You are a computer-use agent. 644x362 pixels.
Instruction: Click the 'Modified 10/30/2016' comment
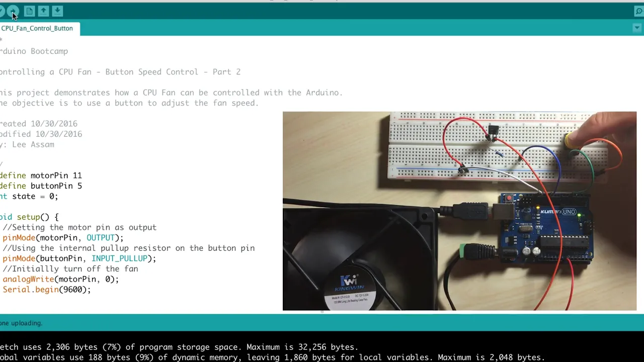[x=41, y=134]
